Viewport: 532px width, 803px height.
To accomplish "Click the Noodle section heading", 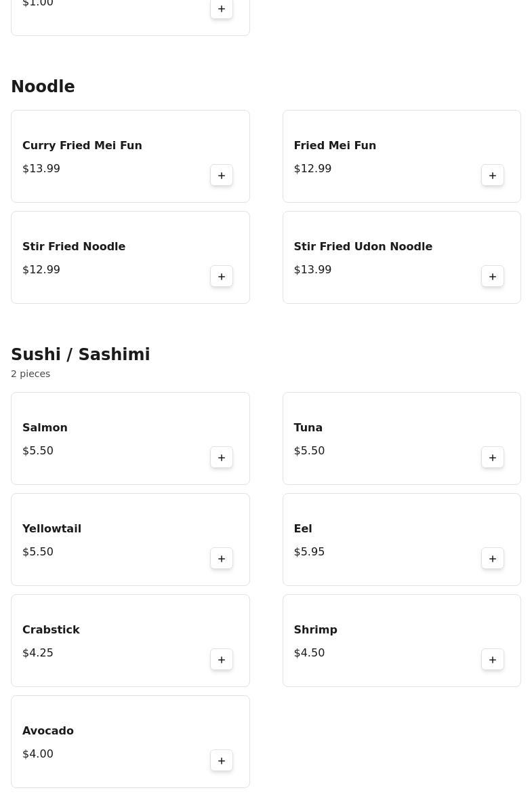I will 43,87.
